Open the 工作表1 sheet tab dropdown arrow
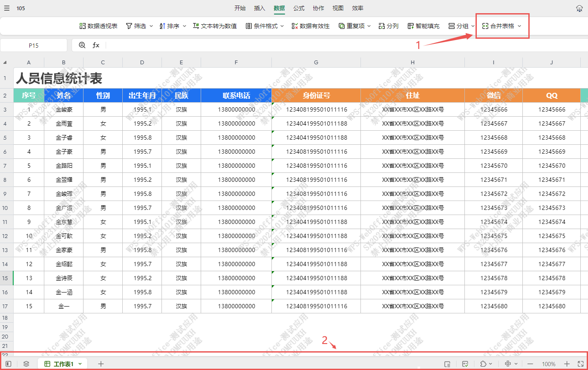The width and height of the screenshot is (588, 370). click(80, 364)
